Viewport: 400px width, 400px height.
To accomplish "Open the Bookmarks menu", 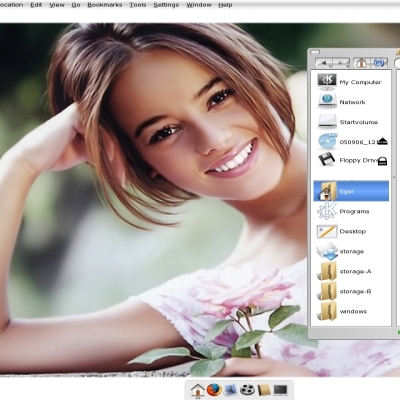I will [x=105, y=5].
